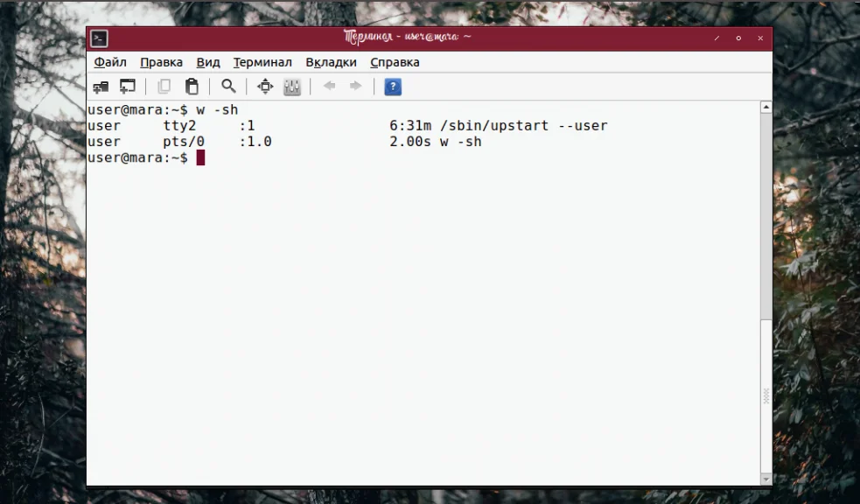The width and height of the screenshot is (860, 504).
Task: Maximize the terminal window
Action: 738,38
